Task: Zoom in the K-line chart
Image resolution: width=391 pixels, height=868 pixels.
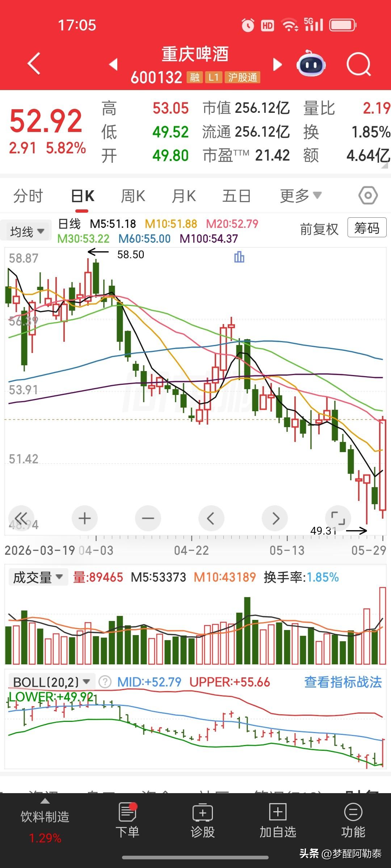Action: click(x=85, y=518)
